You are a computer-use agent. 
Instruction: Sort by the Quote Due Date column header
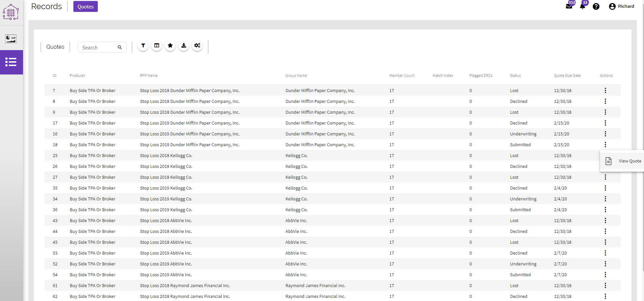pyautogui.click(x=567, y=76)
